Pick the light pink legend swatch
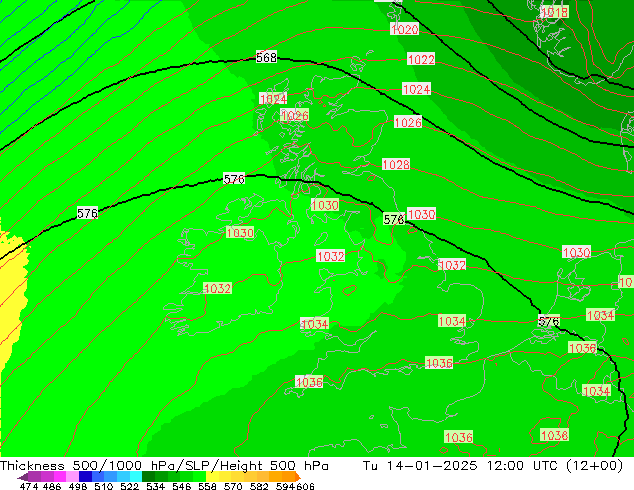The width and height of the screenshot is (634, 490). [72, 476]
